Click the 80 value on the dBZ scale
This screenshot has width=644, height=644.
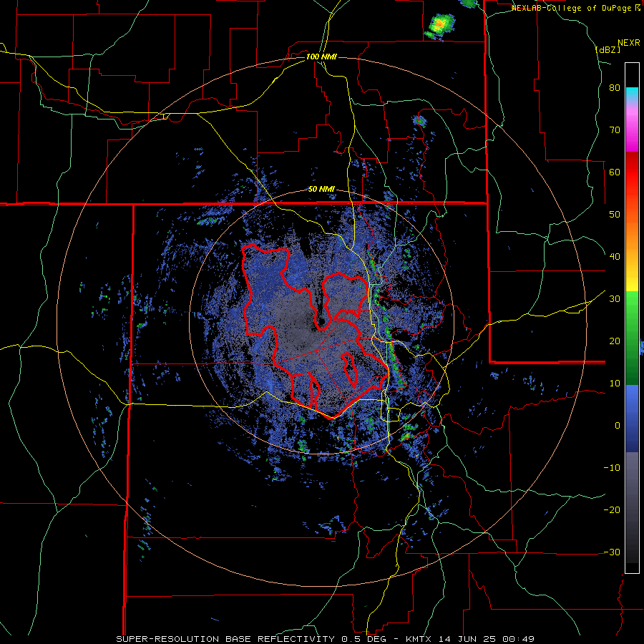pyautogui.click(x=615, y=88)
